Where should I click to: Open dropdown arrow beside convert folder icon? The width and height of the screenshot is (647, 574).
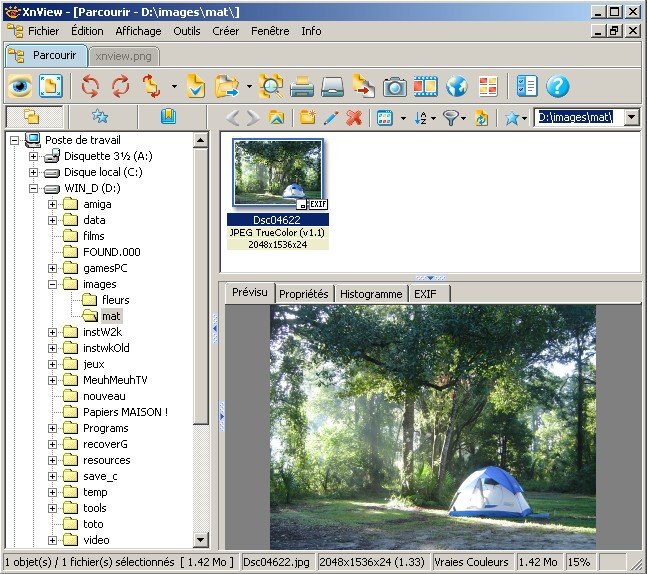249,86
